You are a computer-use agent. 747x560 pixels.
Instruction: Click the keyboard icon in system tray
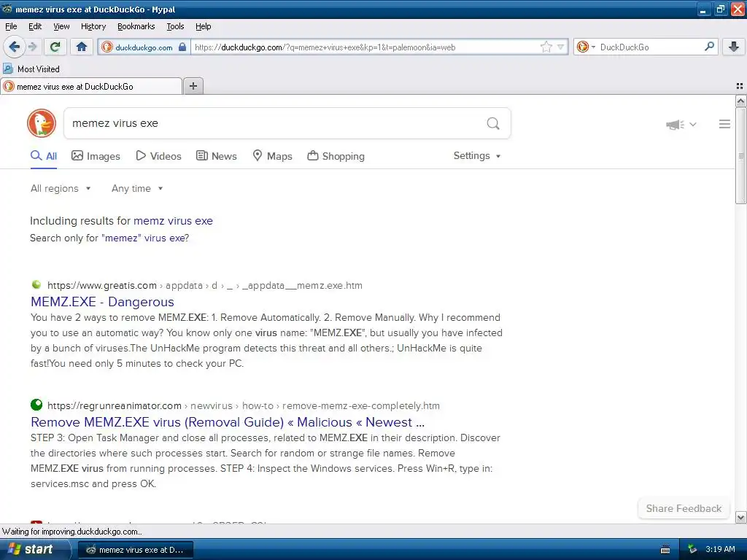tap(665, 550)
